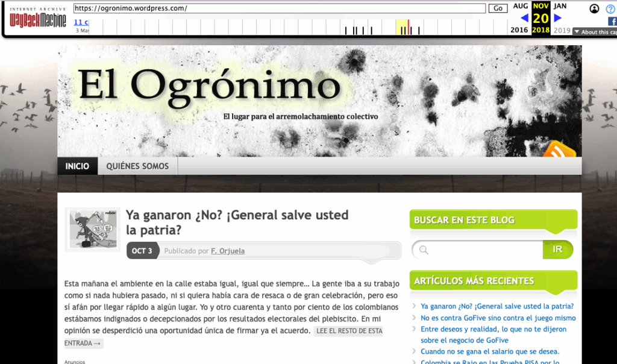Image resolution: width=617 pixels, height=364 pixels.
Task: Share the capture on Facebook
Action: click(x=612, y=20)
